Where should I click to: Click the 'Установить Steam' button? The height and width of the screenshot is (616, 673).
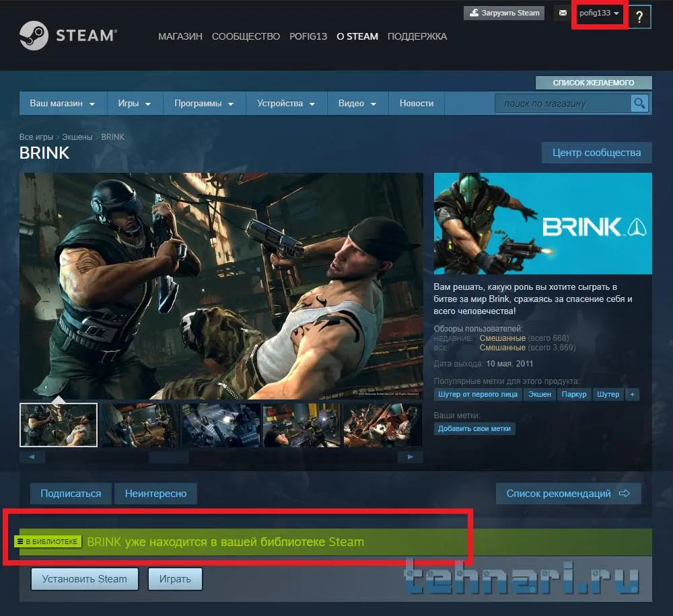[85, 579]
